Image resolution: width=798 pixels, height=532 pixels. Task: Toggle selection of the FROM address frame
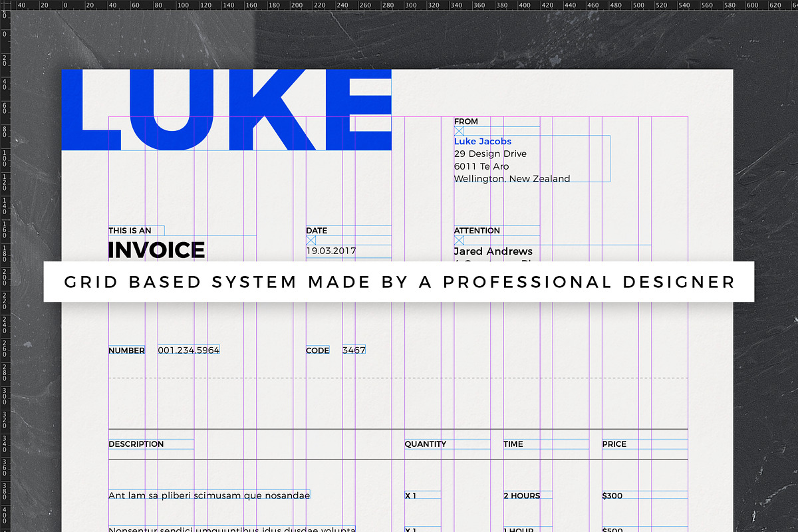(532, 160)
